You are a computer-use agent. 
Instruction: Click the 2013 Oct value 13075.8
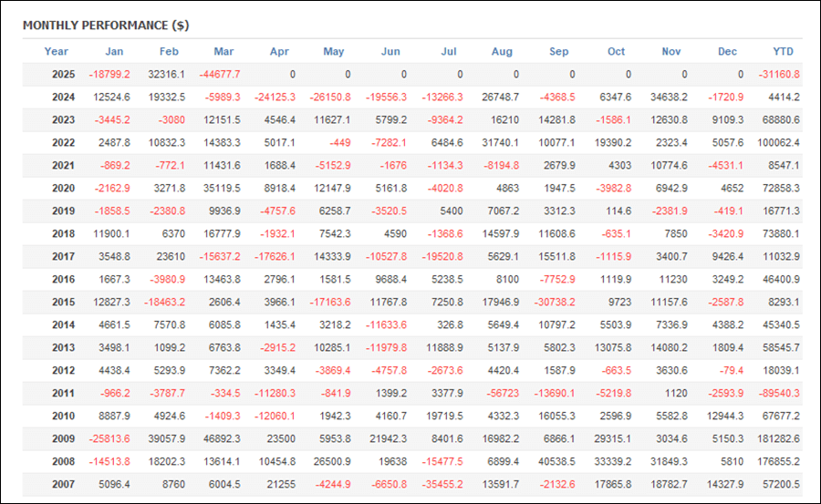(x=613, y=347)
